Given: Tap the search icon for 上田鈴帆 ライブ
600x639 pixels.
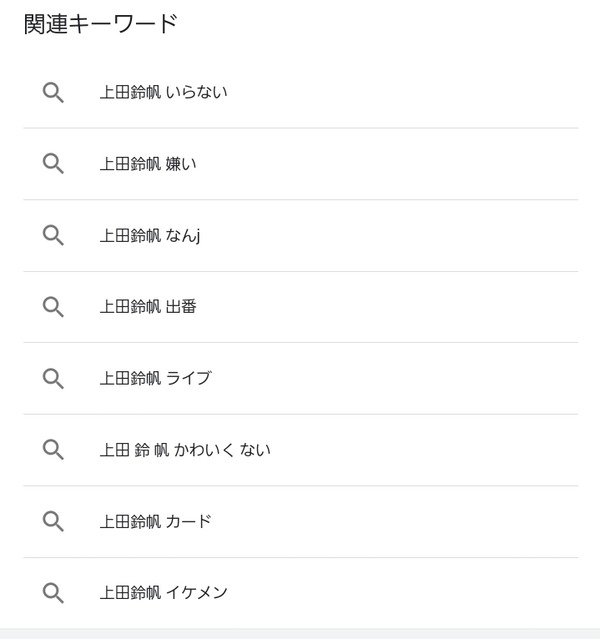Looking at the screenshot, I should 53,379.
